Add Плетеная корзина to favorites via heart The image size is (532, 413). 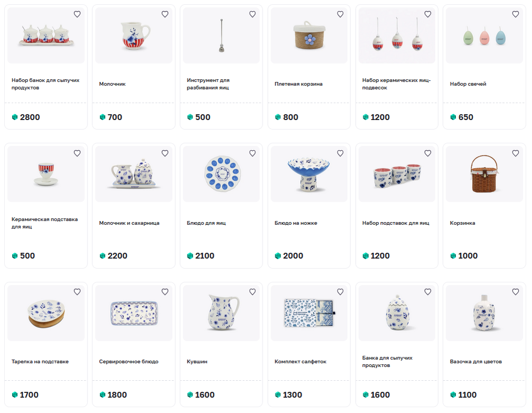(x=340, y=14)
